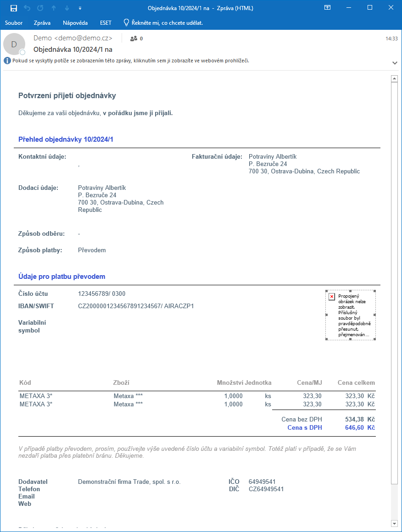Screen dimensions: 402x532
Task: Click scrollbar up arrow
Action: click(x=394, y=79)
